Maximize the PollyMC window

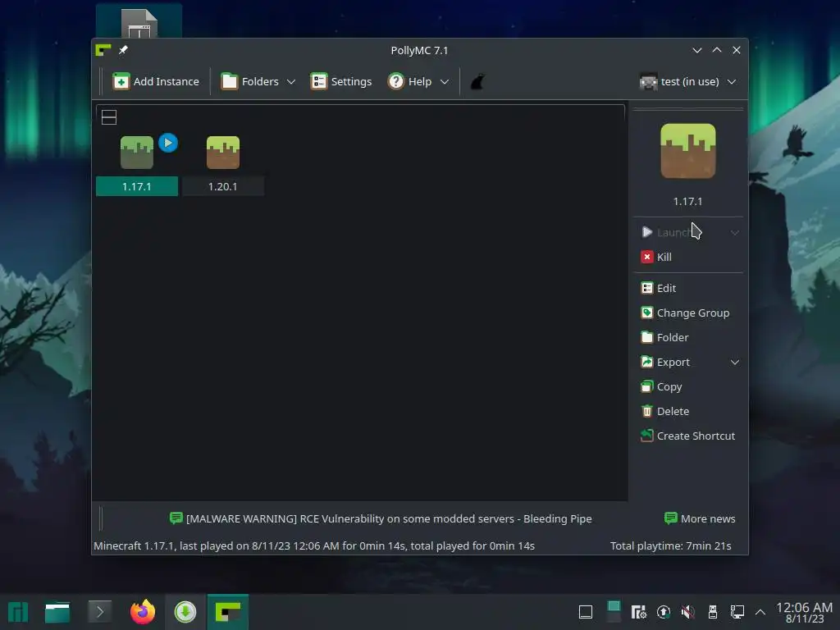pos(717,50)
